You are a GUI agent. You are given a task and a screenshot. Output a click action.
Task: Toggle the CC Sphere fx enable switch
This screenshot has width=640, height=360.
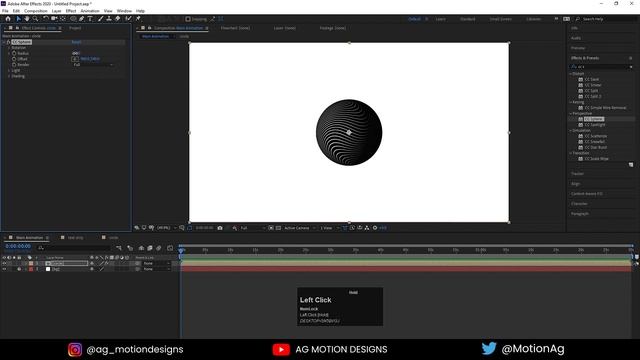coord(8,42)
